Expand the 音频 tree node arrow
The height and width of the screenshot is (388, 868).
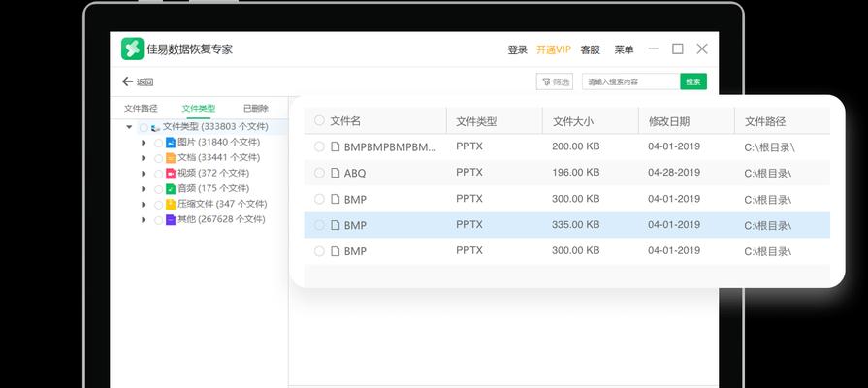click(144, 189)
